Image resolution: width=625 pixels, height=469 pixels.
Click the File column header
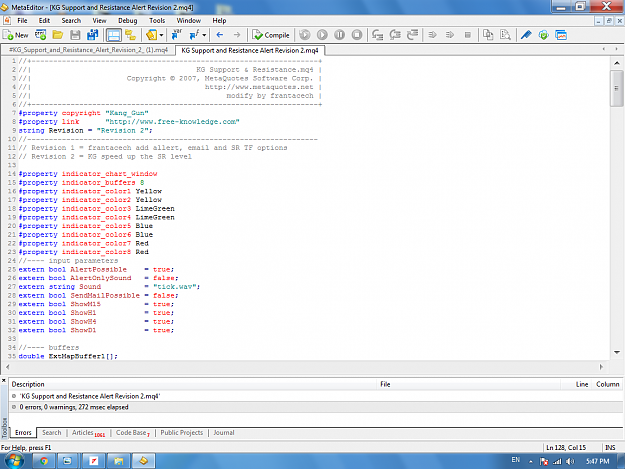click(469, 384)
